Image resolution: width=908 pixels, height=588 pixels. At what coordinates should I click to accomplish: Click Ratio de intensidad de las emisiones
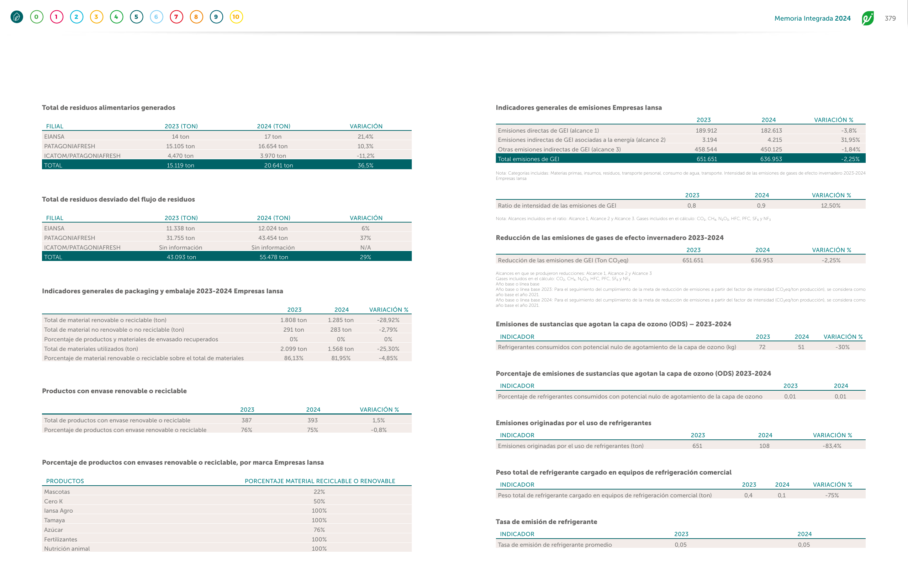[556, 205]
